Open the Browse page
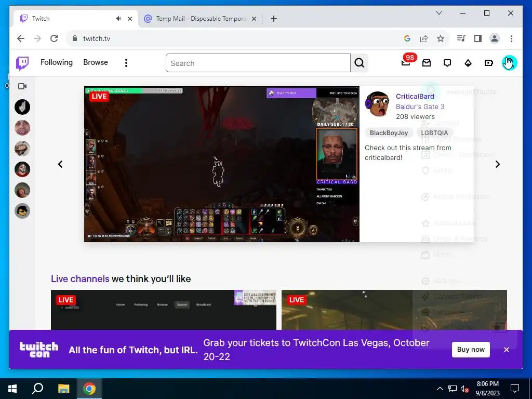The width and height of the screenshot is (532, 399). (96, 62)
